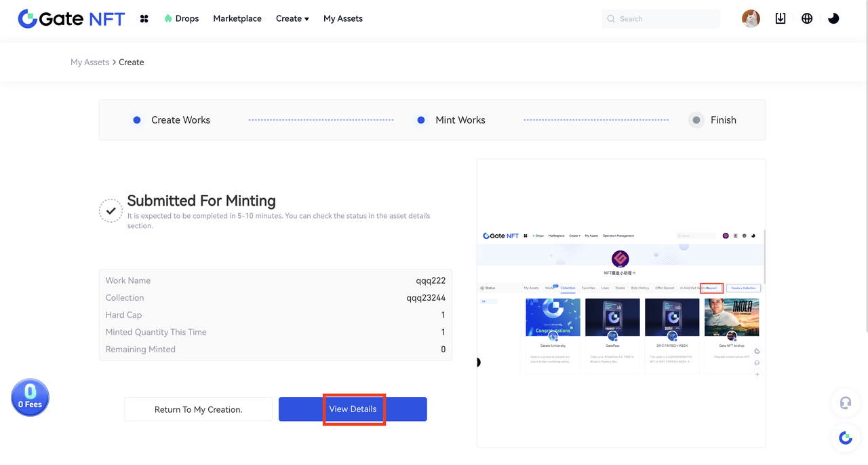Click the Gate NFT logo

tap(71, 19)
